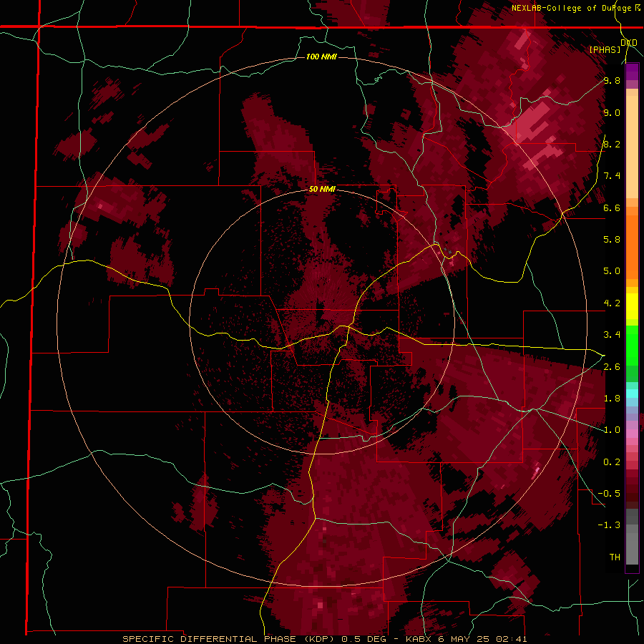Click the 100 NMI range ring label
The height and width of the screenshot is (644, 644).
321,57
